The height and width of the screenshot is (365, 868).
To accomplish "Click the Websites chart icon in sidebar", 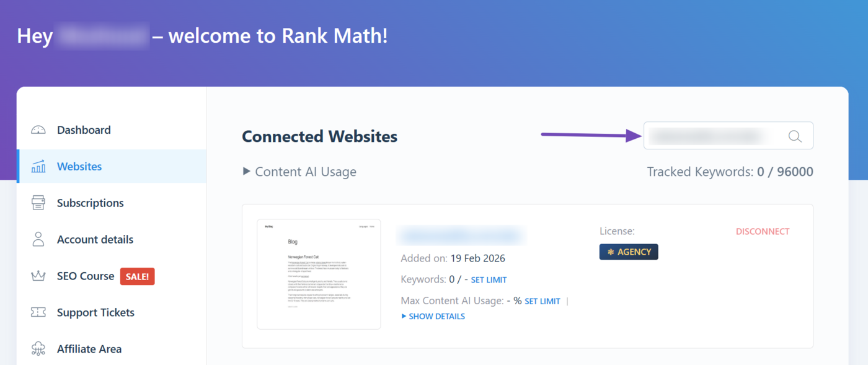I will click(x=38, y=166).
